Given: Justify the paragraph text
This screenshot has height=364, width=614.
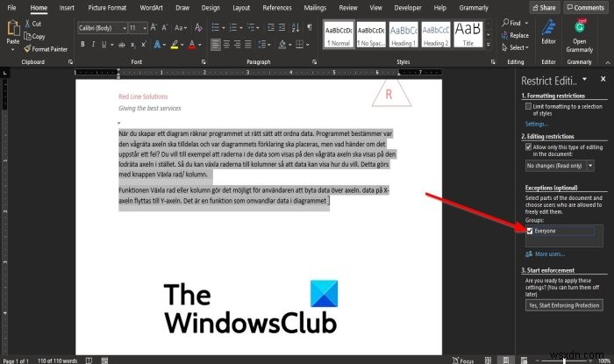Looking at the screenshot, I should pyautogui.click(x=248, y=45).
